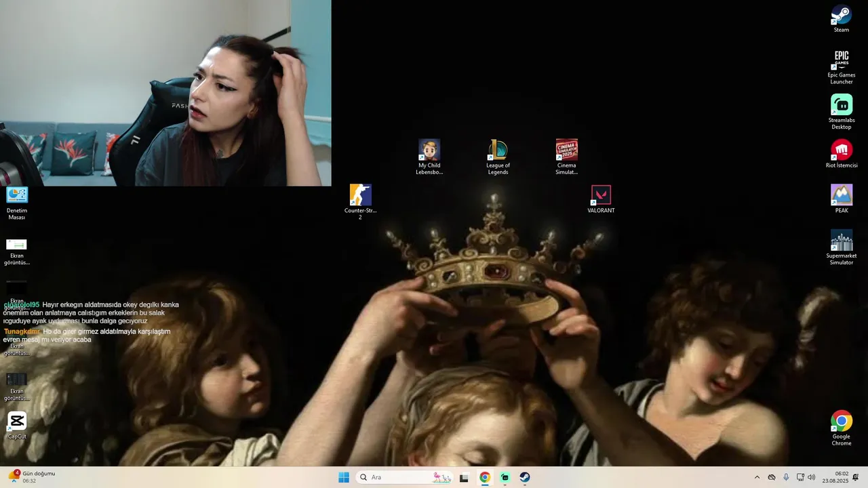Select the Riot İstemcisi desktop icon
The width and height of the screenshot is (868, 488).
(842, 154)
